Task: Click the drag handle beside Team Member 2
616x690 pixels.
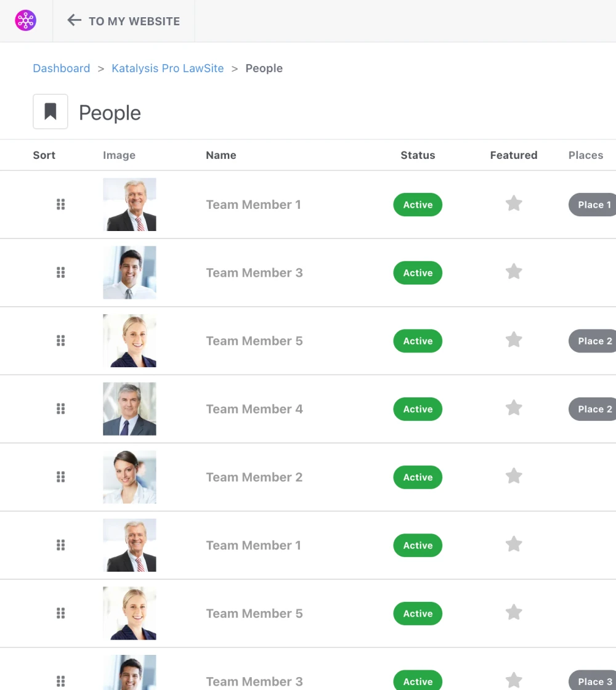Action: 60,477
